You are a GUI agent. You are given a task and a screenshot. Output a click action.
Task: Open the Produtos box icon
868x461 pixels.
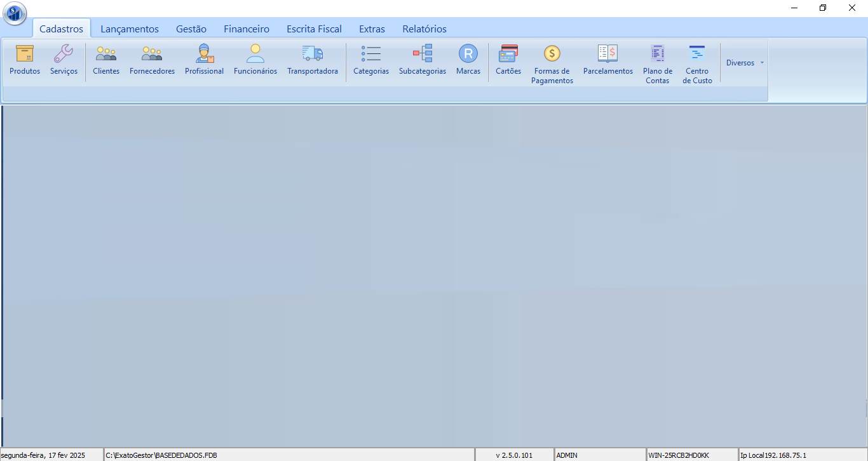(25, 54)
